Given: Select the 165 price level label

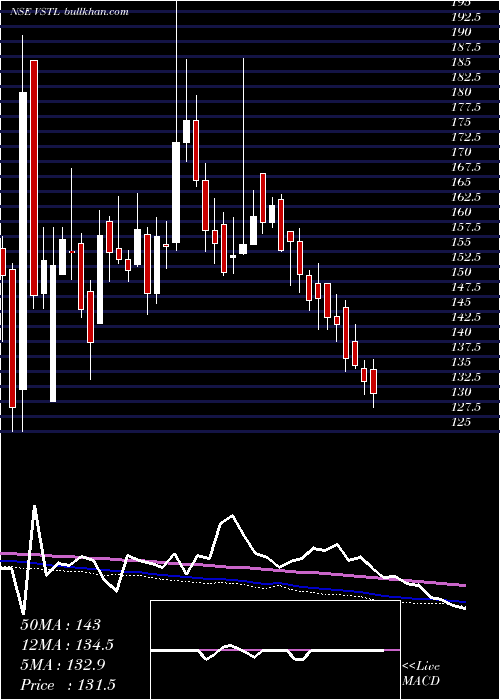Looking at the screenshot, I should pyautogui.click(x=461, y=182).
